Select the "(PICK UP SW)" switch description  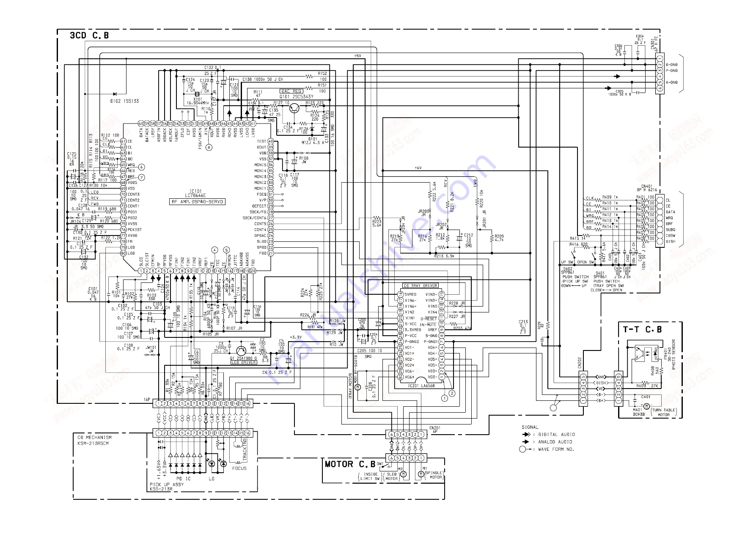click(575, 282)
